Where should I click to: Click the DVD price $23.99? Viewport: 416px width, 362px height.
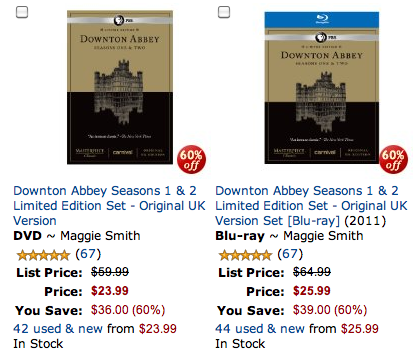point(110,291)
